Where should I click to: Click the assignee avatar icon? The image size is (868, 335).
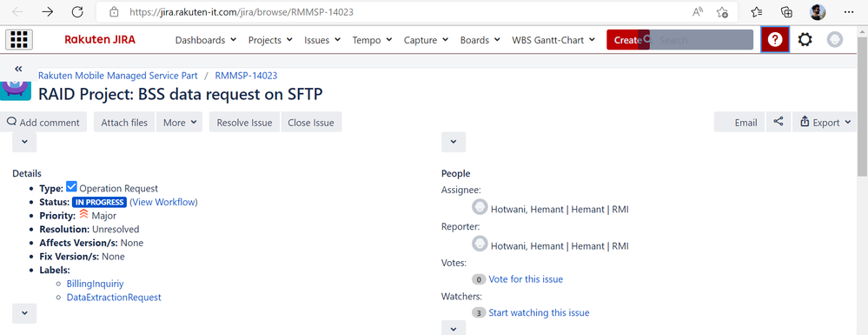480,207
